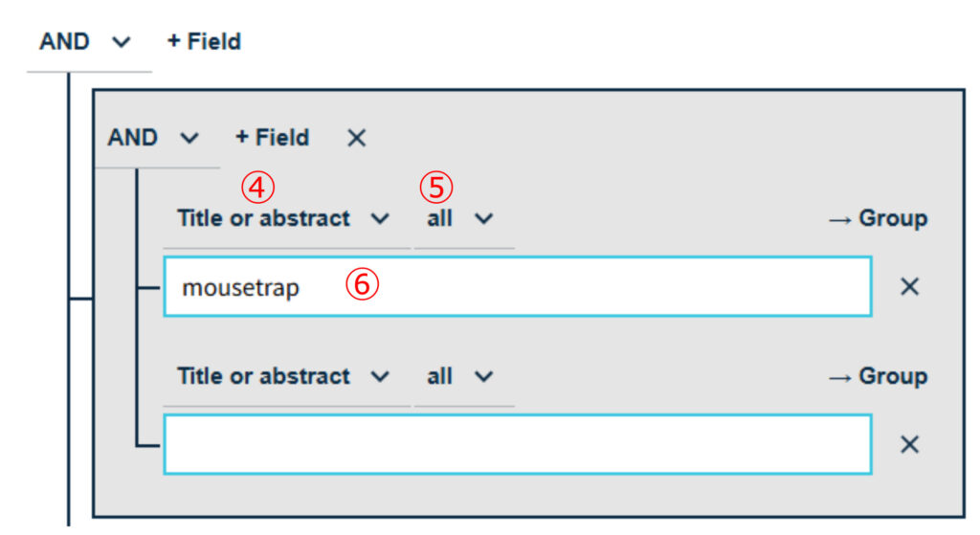Screen dimensions: 980x535
Task: Focus the empty search text field
Action: click(517, 444)
